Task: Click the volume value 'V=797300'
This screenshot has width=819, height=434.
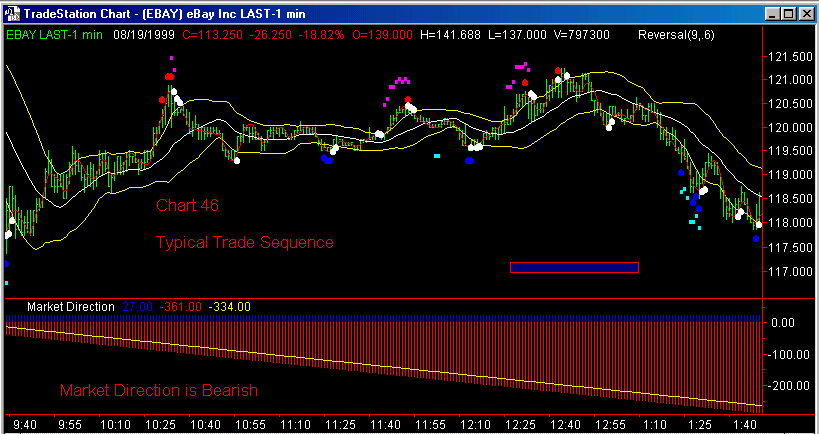Action: point(580,35)
